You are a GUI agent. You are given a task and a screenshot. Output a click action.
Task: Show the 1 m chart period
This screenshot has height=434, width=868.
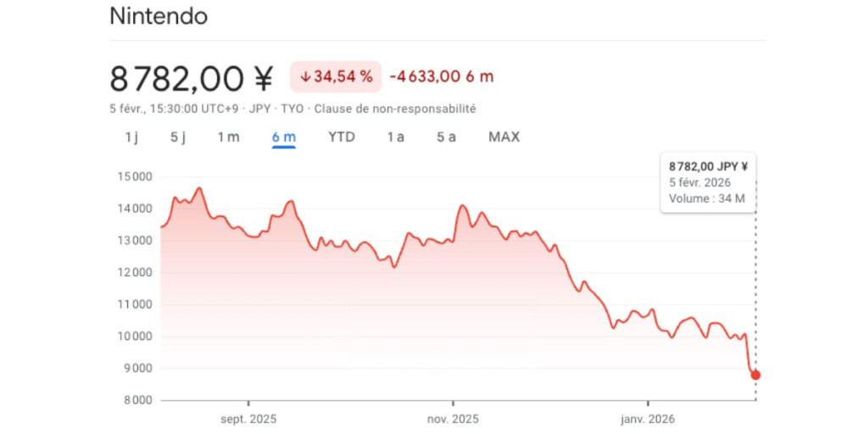click(228, 137)
